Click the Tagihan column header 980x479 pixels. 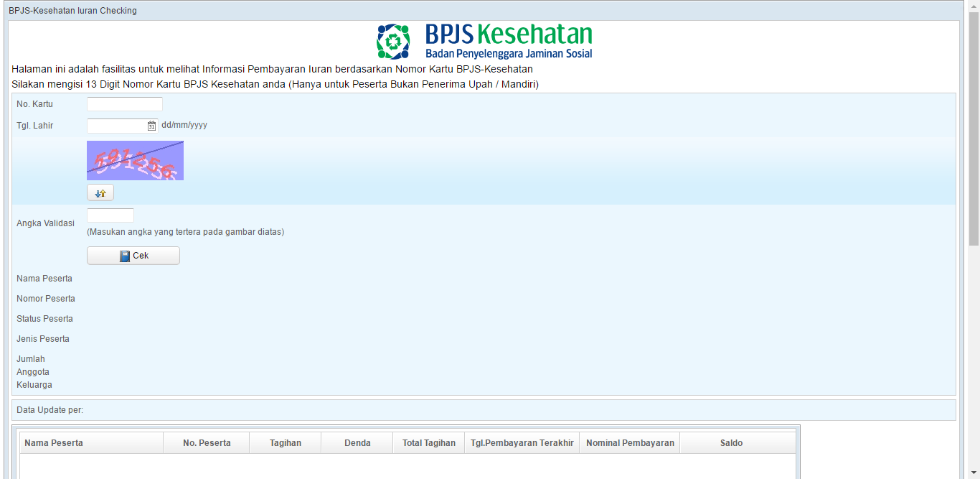point(286,443)
